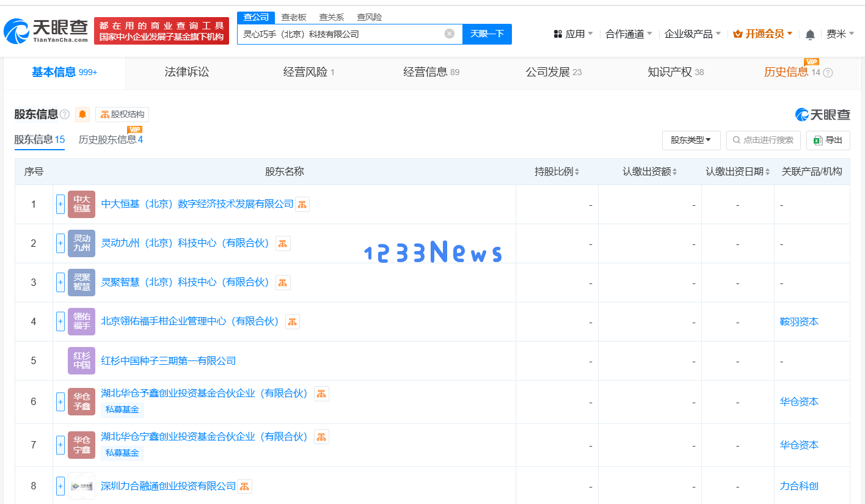
Task: Click the help question mark next to 股东信息
Action: [65, 115]
